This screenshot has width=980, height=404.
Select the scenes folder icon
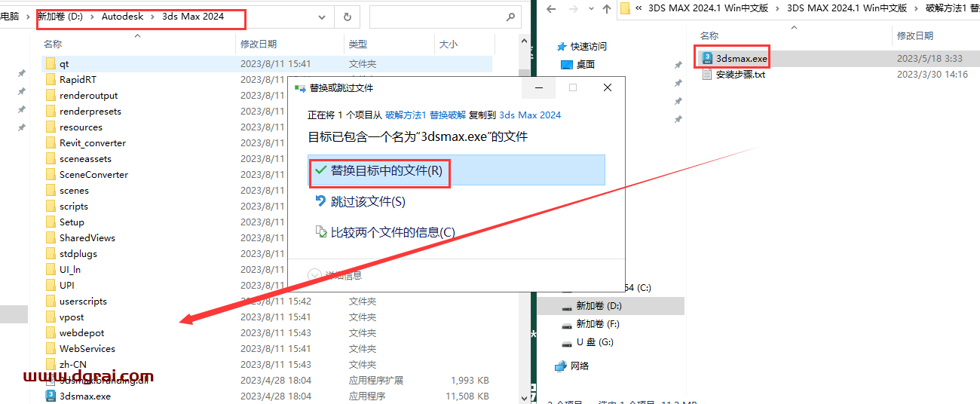pos(51,190)
